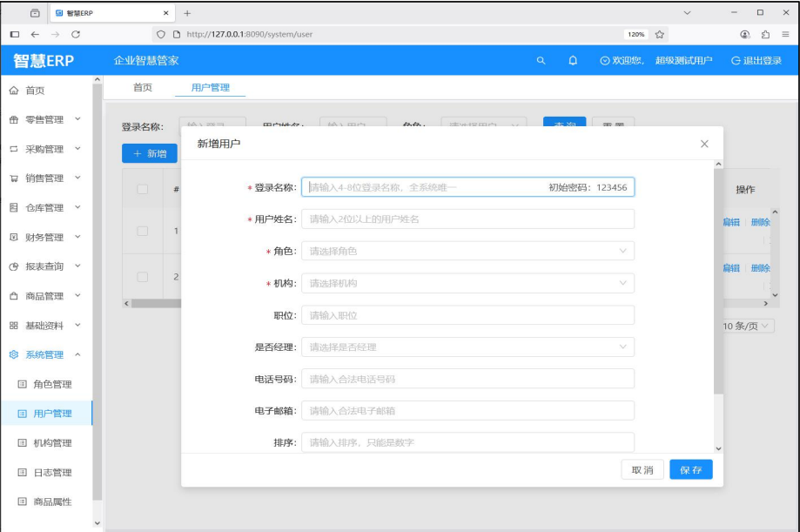Expand the 采购管理 menu chevron
This screenshot has width=800, height=532.
78,149
